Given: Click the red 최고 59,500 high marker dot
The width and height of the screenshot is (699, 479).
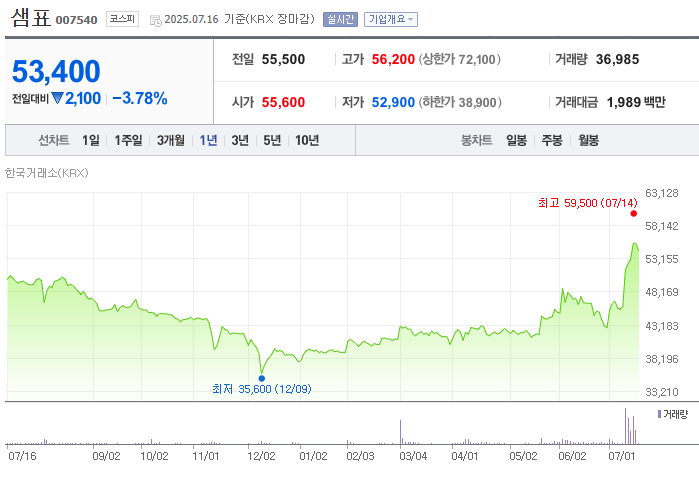Looking at the screenshot, I should point(633,214).
